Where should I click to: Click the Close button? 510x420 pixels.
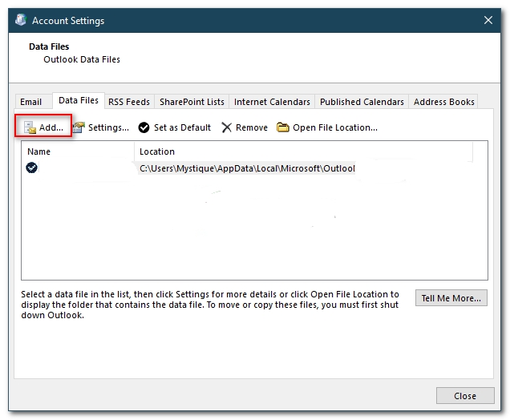(465, 396)
